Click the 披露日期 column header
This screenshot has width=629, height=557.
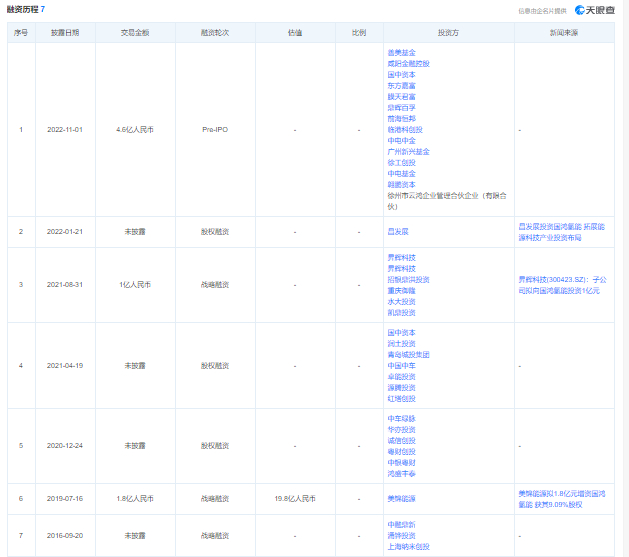coord(65,33)
